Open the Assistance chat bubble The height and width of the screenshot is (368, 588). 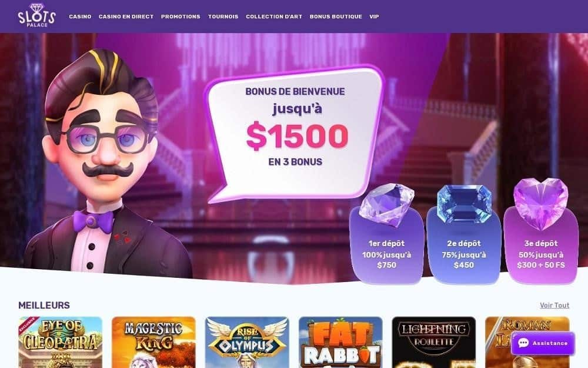543,343
